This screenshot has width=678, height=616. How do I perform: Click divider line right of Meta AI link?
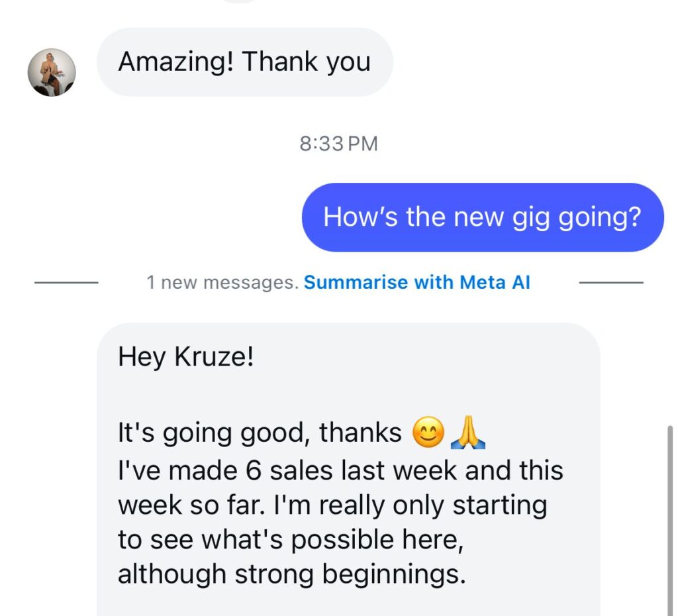click(x=611, y=282)
